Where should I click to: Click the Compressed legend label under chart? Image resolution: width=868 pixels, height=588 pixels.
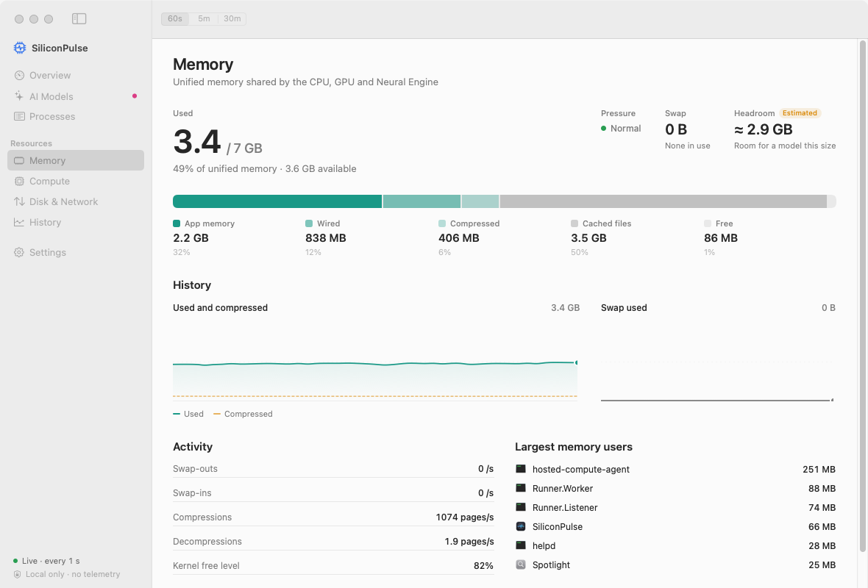pos(248,414)
